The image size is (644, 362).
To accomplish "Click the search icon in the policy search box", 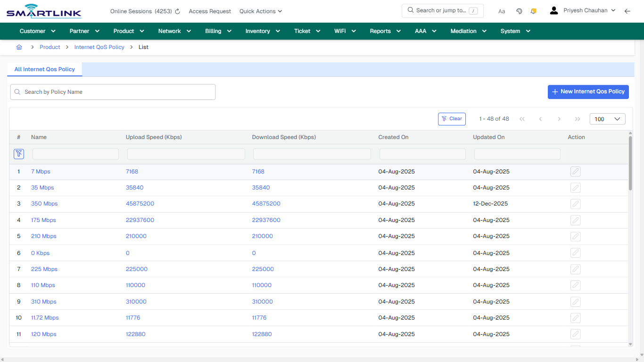I will tap(17, 91).
